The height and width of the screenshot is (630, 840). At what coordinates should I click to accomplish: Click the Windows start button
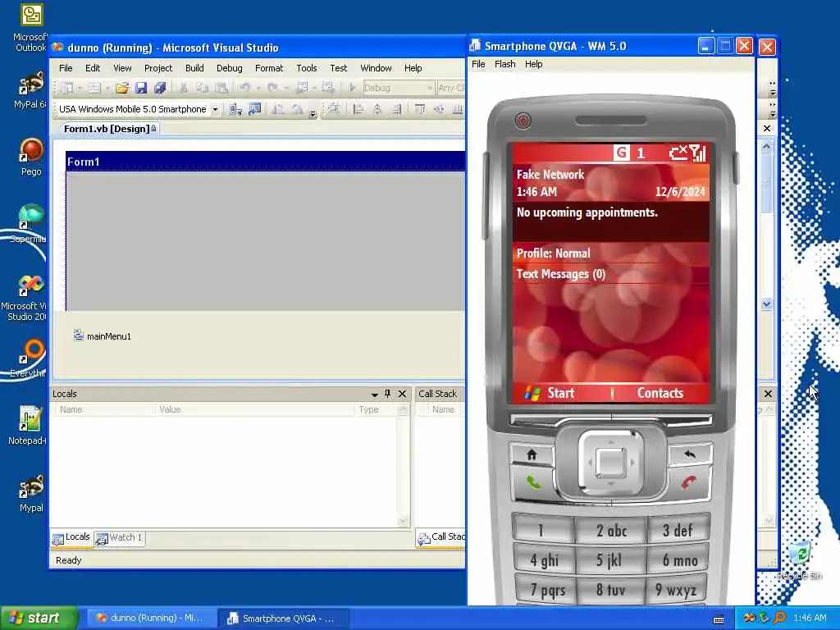coord(39,618)
